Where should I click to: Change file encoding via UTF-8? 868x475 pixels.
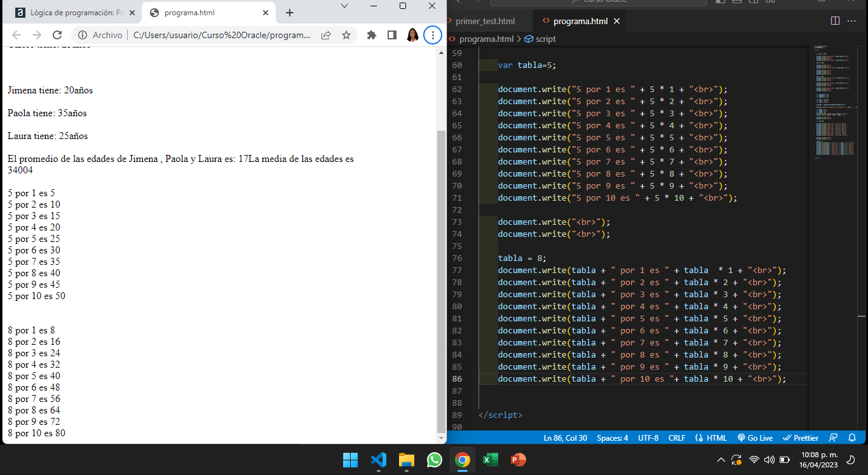(648, 438)
